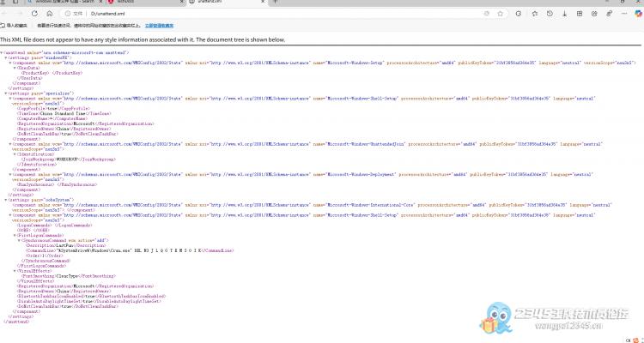This screenshot has height=343, width=644.
Task: Click TimeZone China Standard Time line
Action: coord(64,113)
